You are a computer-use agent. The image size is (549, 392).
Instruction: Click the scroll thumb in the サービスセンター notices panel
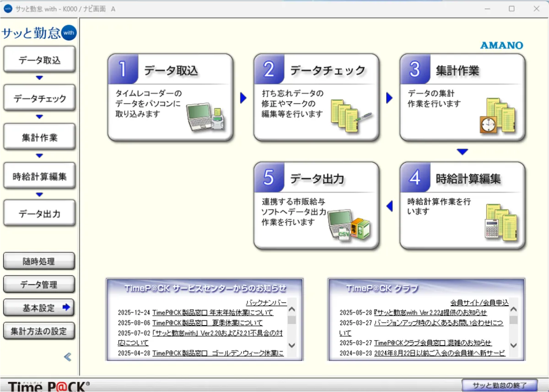(292, 320)
